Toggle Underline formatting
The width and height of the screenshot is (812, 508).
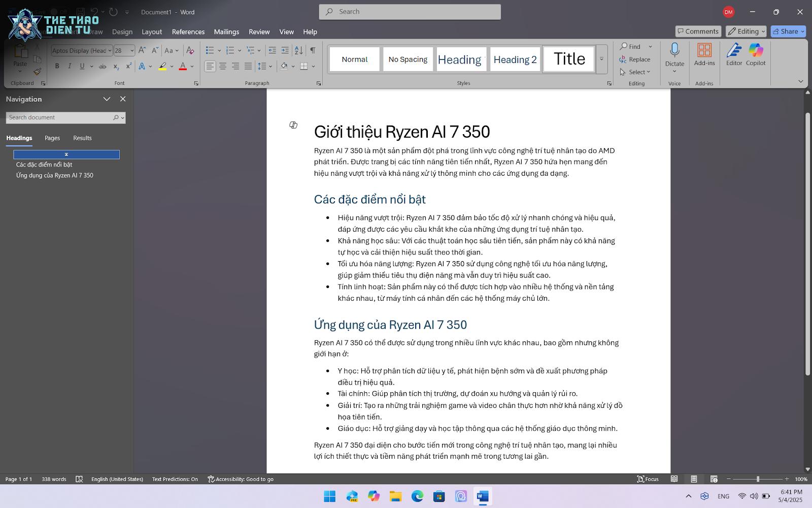coord(82,66)
